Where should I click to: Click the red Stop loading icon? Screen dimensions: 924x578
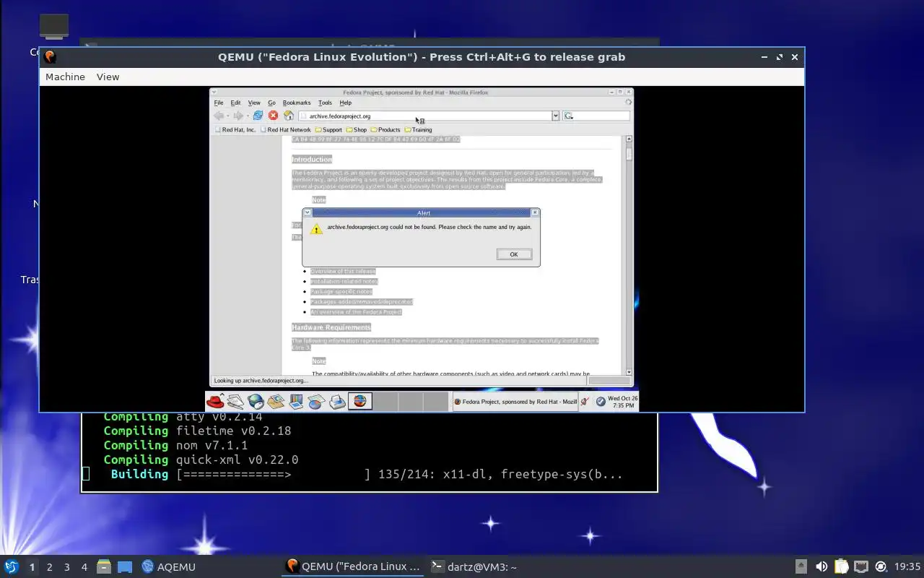click(x=273, y=116)
